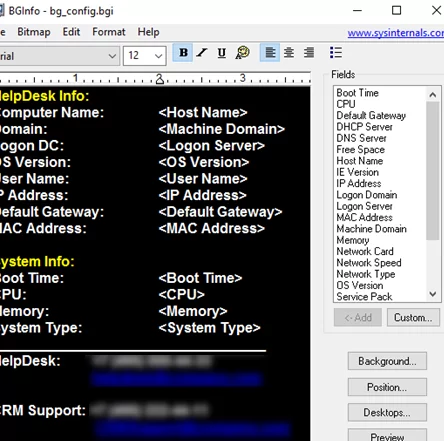
Task: Click the <CPU> placeholder in editor
Action: pos(182,295)
